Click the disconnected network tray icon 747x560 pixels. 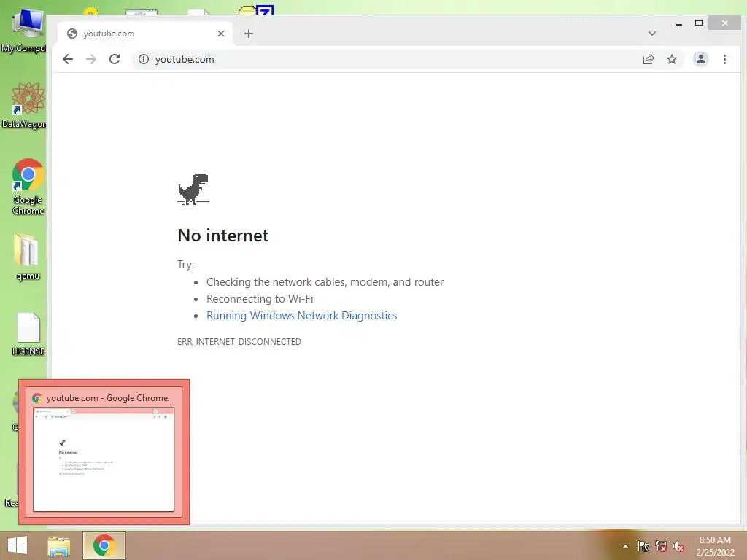pyautogui.click(x=661, y=546)
